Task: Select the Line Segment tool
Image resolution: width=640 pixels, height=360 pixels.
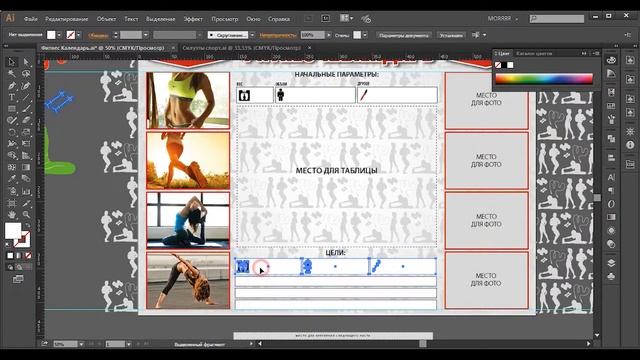Action: tap(26, 97)
